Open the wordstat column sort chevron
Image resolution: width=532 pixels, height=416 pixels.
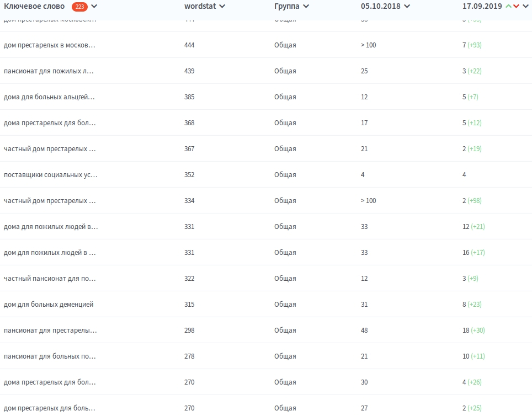click(222, 7)
